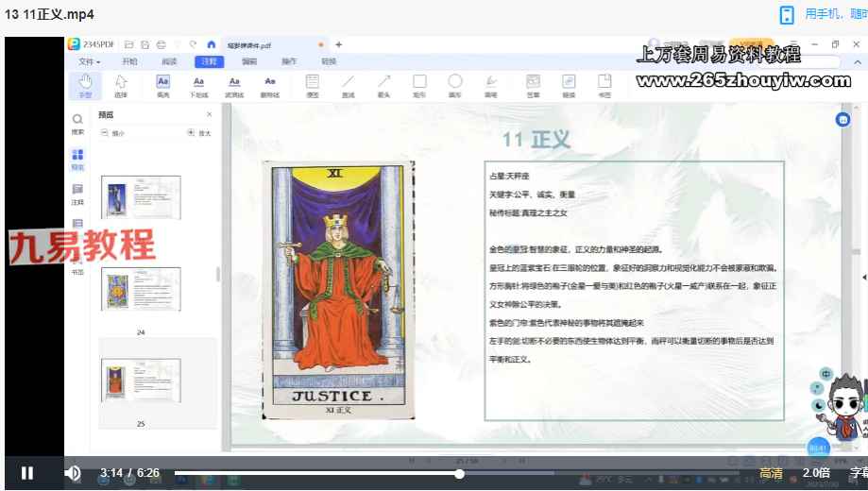Switch to the 注释 ribbon tab

(210, 61)
